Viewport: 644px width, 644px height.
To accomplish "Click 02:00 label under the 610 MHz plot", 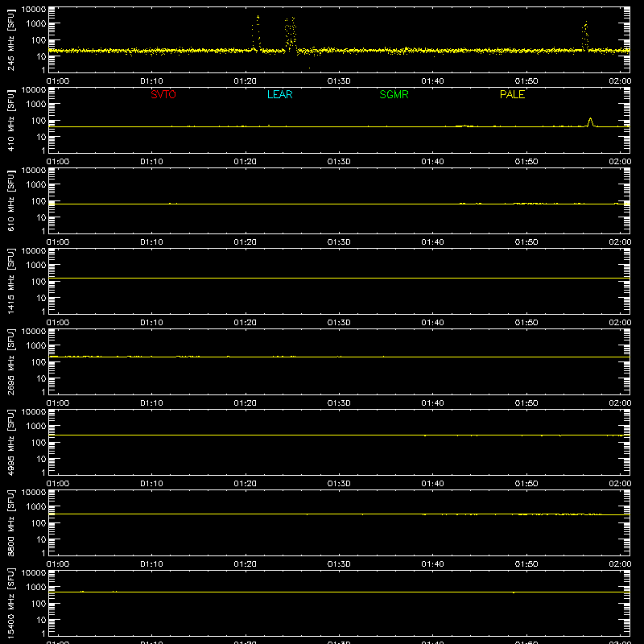I will 620,242.
